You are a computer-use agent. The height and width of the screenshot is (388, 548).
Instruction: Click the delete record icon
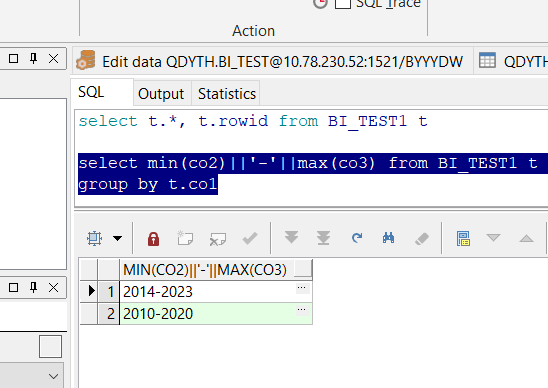click(x=217, y=239)
